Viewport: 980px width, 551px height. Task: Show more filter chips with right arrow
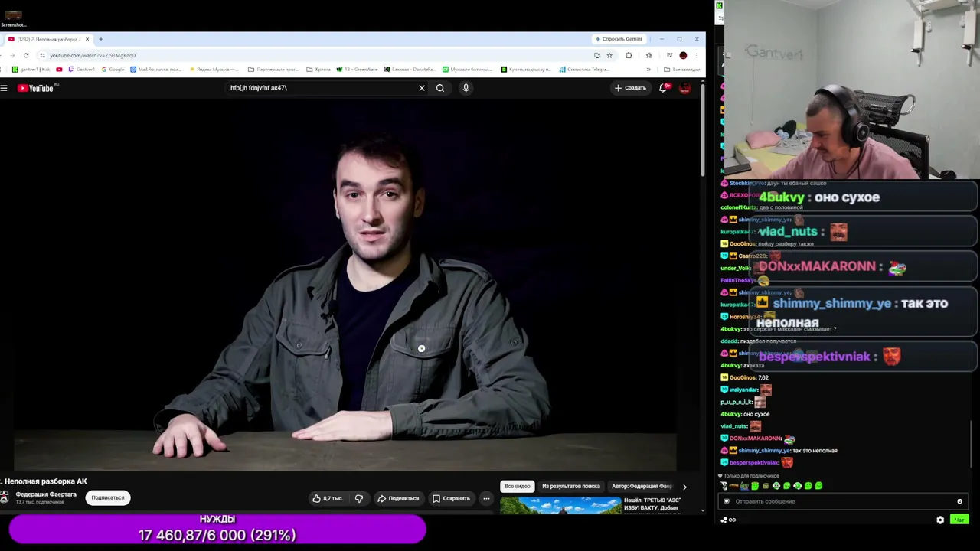tap(684, 487)
